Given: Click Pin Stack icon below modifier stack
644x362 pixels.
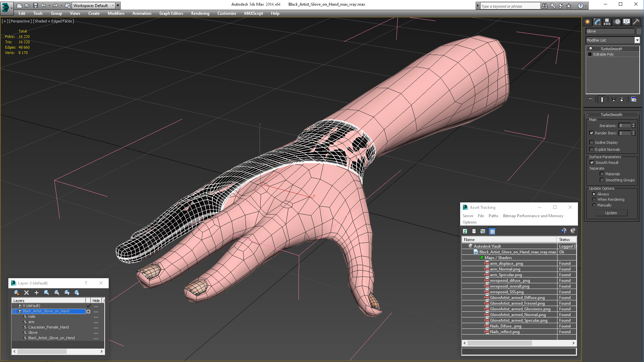Looking at the screenshot, I should coord(590,100).
